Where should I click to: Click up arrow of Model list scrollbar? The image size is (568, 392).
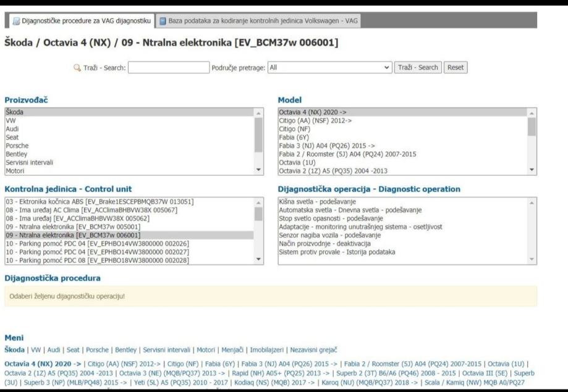pyautogui.click(x=532, y=113)
